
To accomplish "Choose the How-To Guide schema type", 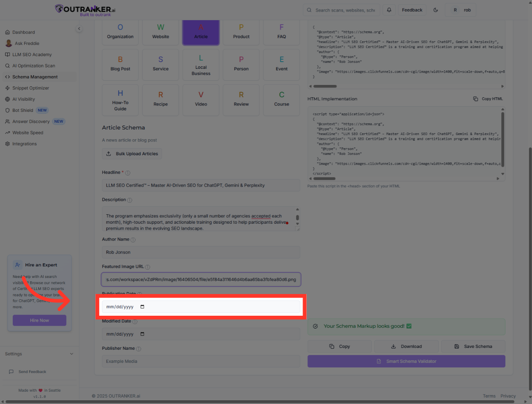I will tap(120, 100).
